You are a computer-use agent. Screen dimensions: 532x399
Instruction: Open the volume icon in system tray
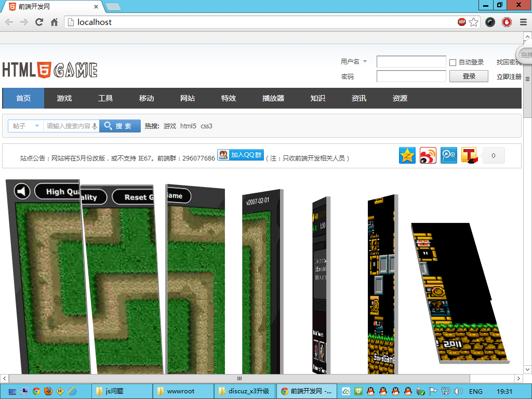458,391
